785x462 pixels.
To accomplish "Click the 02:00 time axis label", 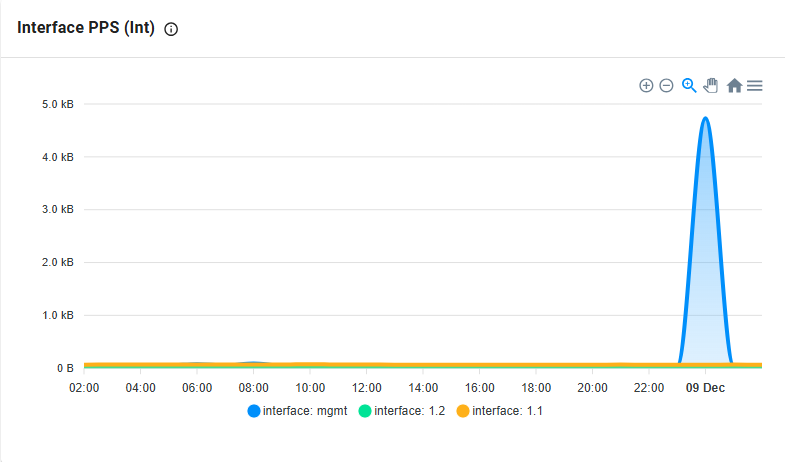I will [84, 388].
